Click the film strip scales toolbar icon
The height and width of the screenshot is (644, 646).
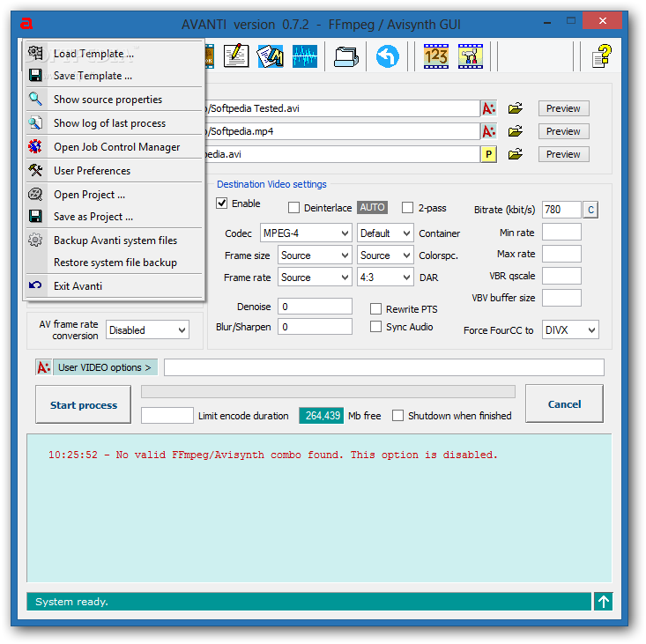click(x=471, y=56)
